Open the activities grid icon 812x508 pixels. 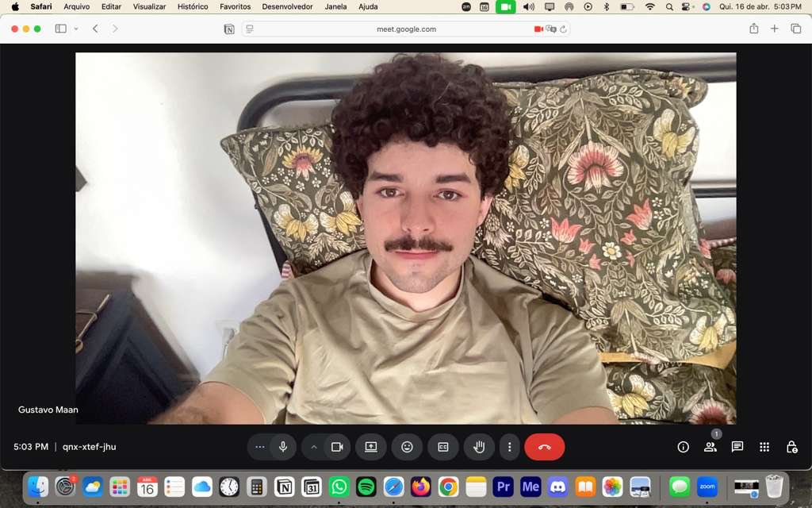point(764,447)
